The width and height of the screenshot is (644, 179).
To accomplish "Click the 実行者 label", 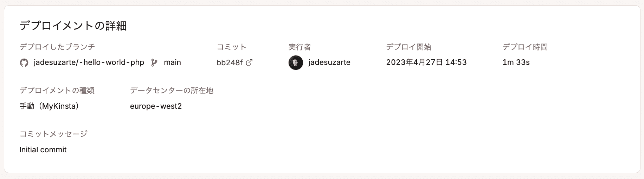I will (x=300, y=47).
